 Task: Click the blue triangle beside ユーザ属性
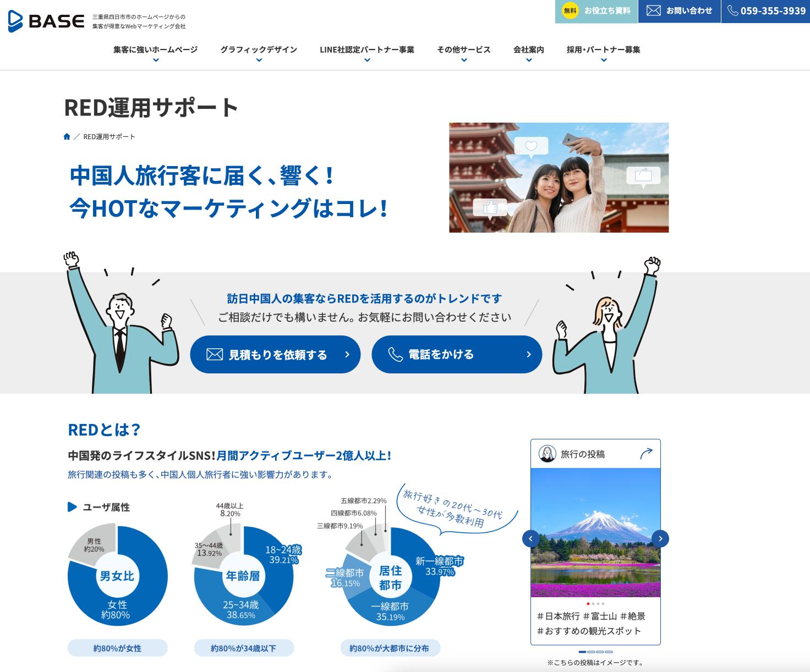point(72,506)
